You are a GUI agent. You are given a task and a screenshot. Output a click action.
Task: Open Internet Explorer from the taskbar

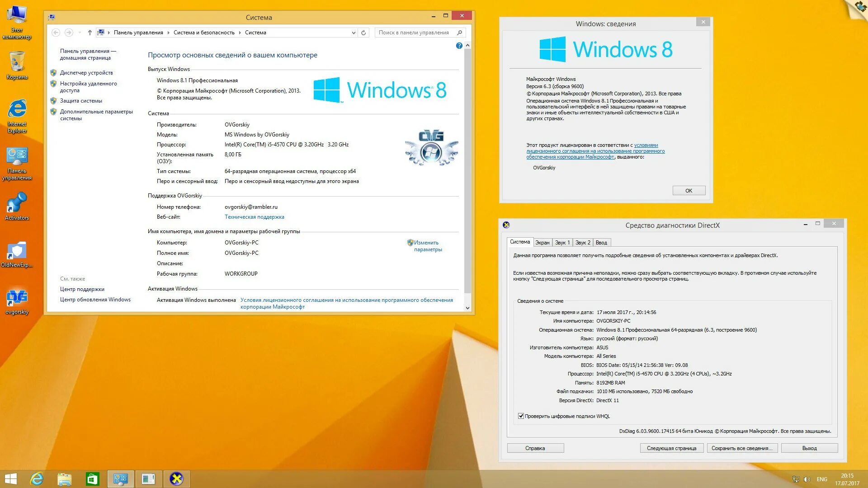[37, 479]
